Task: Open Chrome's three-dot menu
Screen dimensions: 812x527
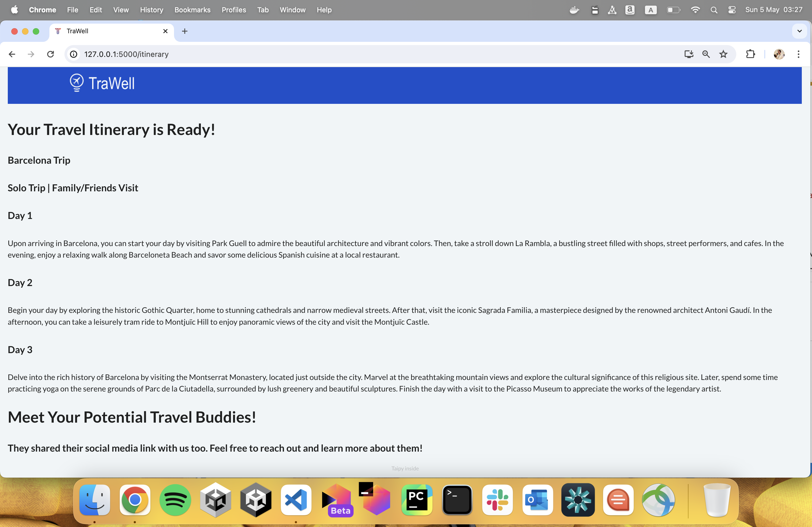Action: (x=798, y=54)
